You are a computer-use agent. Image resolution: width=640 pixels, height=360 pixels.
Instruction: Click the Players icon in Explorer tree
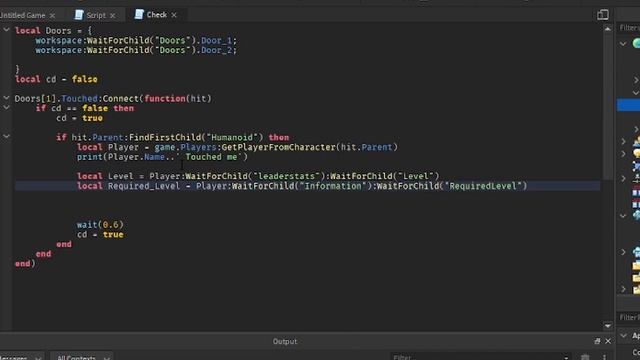[x=637, y=142]
